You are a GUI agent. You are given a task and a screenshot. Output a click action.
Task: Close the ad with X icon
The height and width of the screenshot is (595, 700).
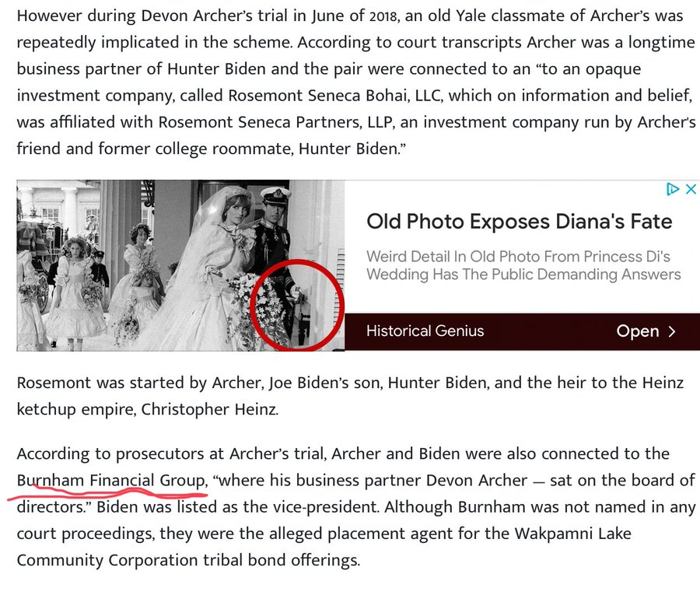[x=691, y=189]
